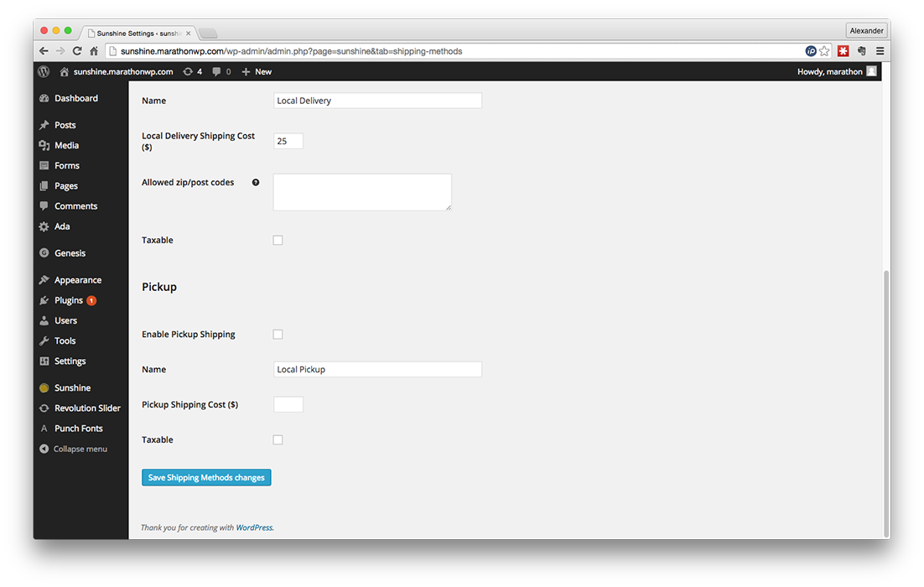Click the Revolution Slider refresh icon
The width and height of the screenshot is (924, 587).
pyautogui.click(x=44, y=408)
